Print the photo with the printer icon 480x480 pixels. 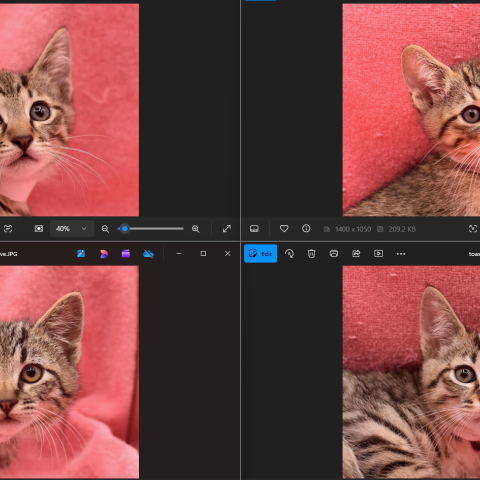click(x=334, y=254)
